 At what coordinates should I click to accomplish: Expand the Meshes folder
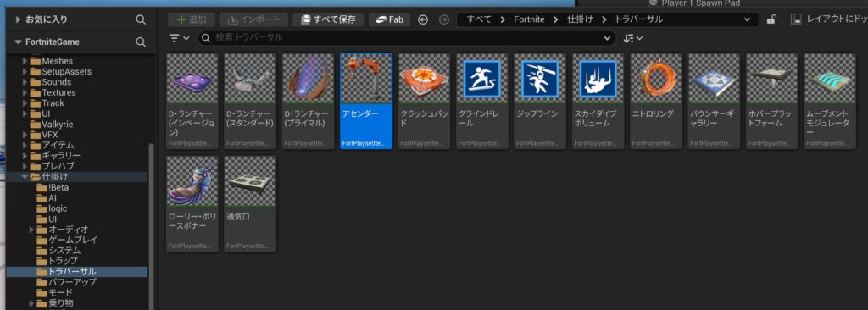coord(25,62)
